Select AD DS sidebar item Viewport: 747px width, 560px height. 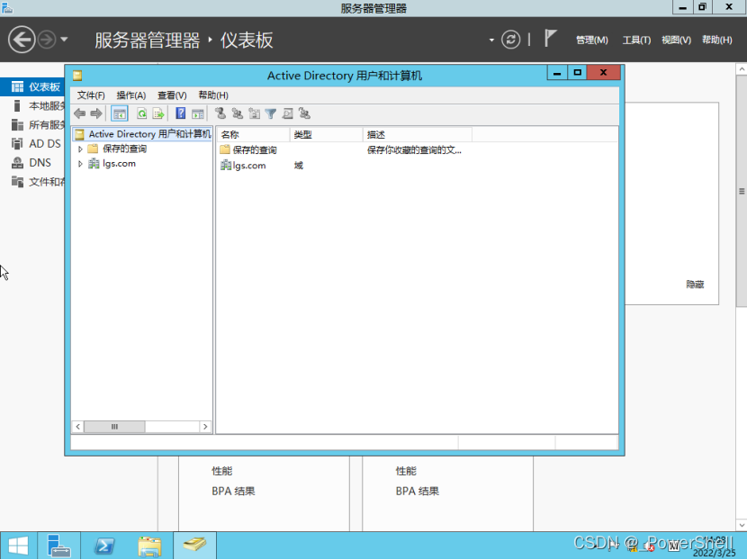pyautogui.click(x=32, y=143)
